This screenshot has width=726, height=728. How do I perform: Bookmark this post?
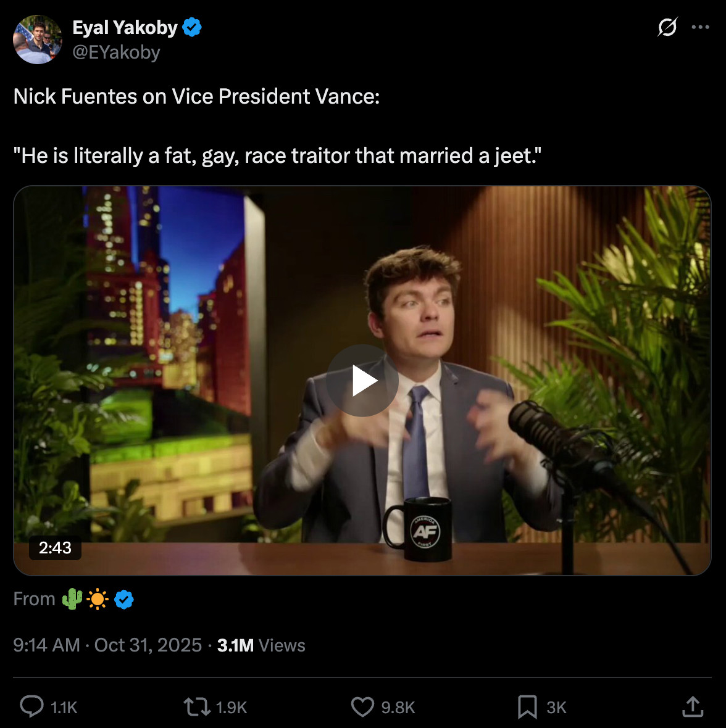coord(527,706)
